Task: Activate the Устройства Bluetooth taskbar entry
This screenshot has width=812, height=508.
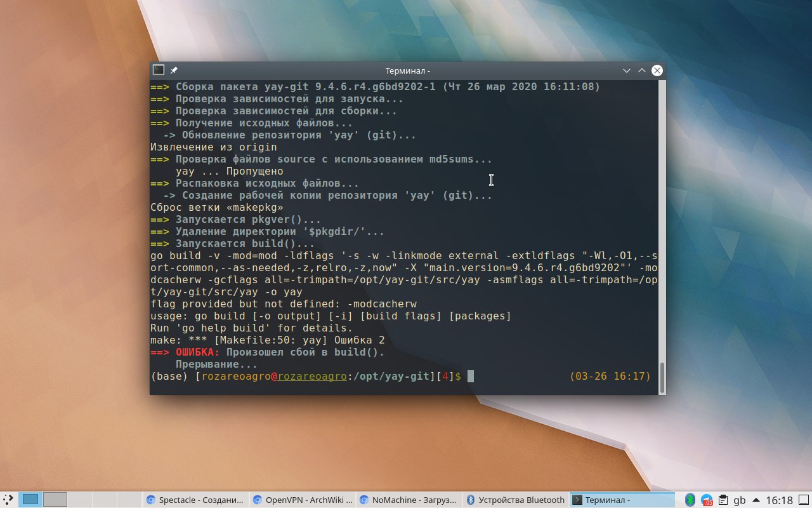Action: click(515, 500)
